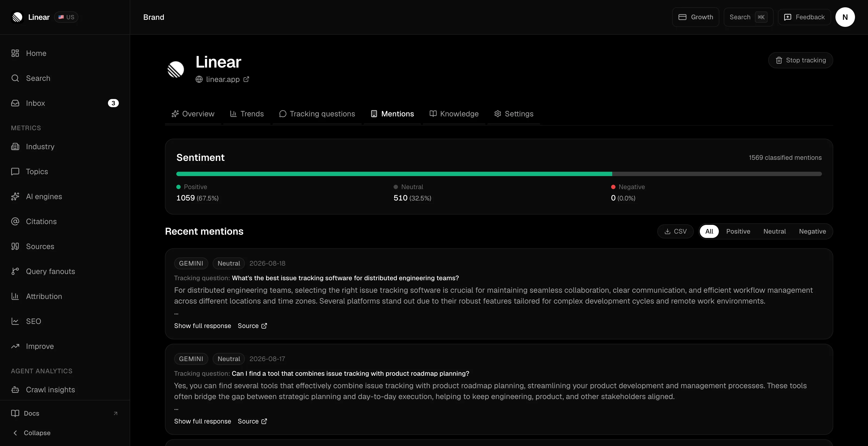
Task: Go to Home in the sidebar
Action: coord(65,53)
